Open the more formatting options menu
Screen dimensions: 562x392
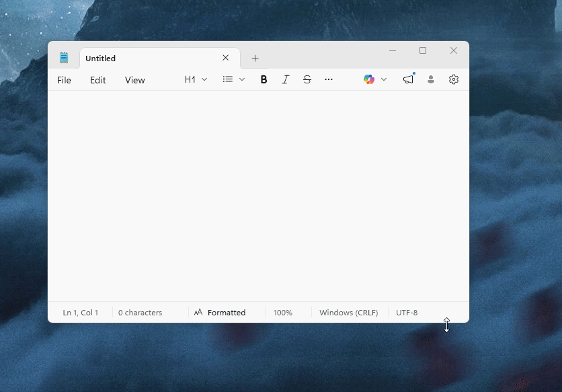coord(329,79)
